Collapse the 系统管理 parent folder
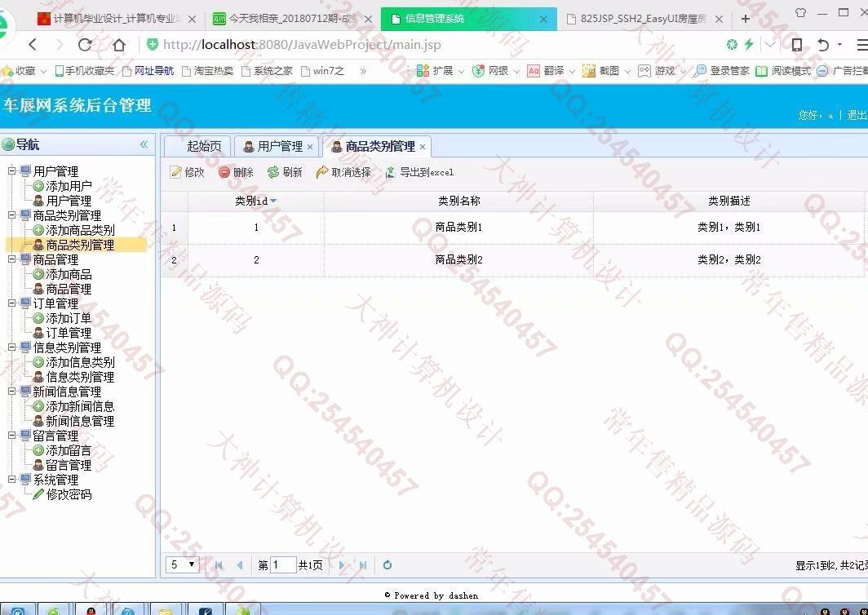The image size is (868, 615). (11, 479)
